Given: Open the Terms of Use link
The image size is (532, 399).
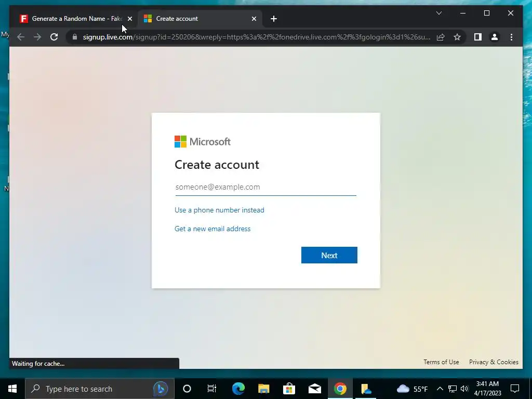Looking at the screenshot, I should tap(441, 362).
